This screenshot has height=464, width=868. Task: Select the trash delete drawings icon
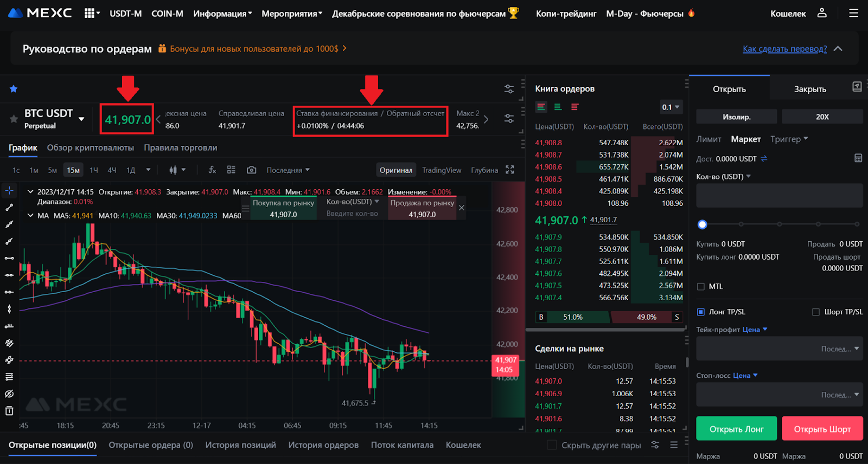pos(9,411)
